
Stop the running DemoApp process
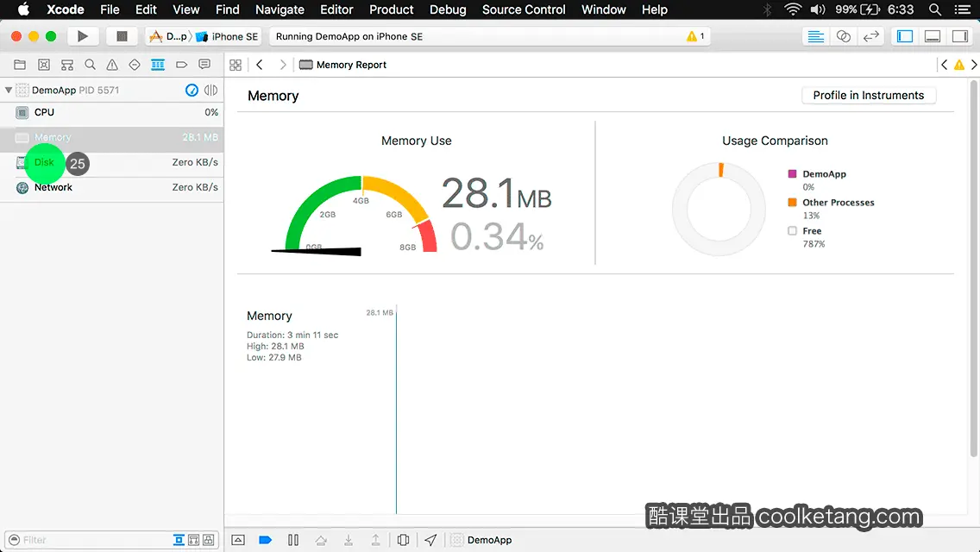122,36
